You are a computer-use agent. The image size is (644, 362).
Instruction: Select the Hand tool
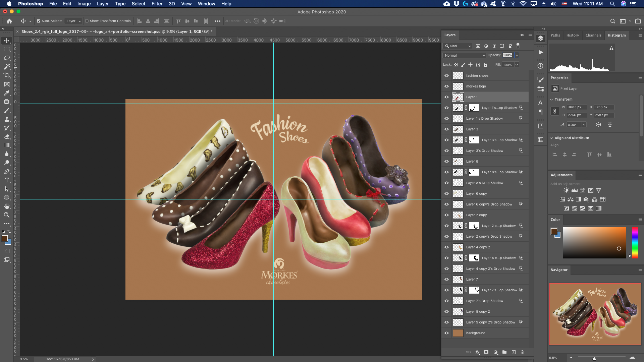coord(7,206)
